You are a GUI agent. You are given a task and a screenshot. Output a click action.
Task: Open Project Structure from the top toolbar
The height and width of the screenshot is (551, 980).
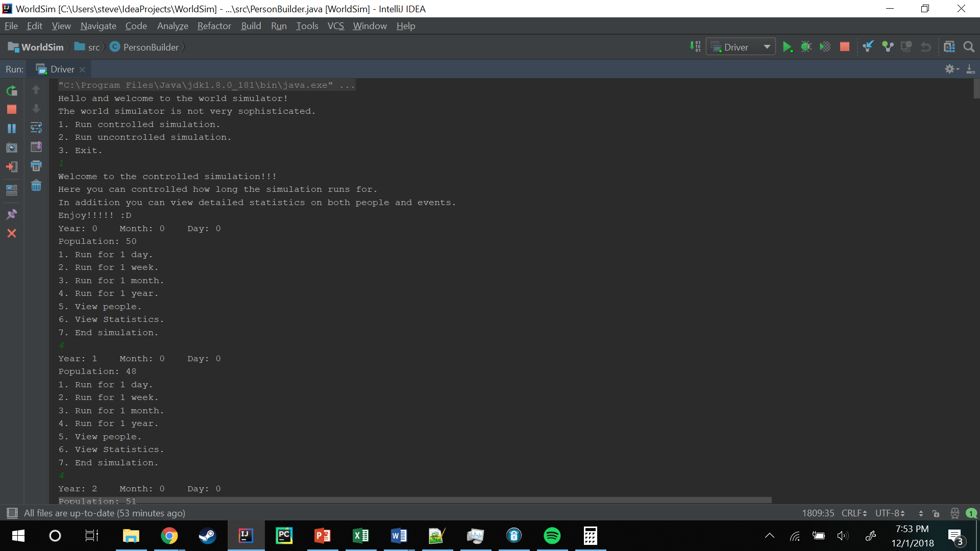pyautogui.click(x=949, y=47)
